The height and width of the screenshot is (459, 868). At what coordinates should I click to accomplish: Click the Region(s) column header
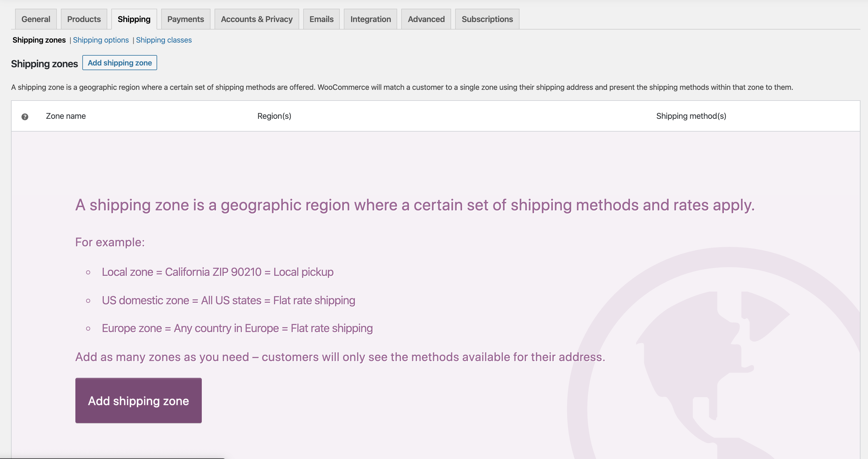point(274,116)
